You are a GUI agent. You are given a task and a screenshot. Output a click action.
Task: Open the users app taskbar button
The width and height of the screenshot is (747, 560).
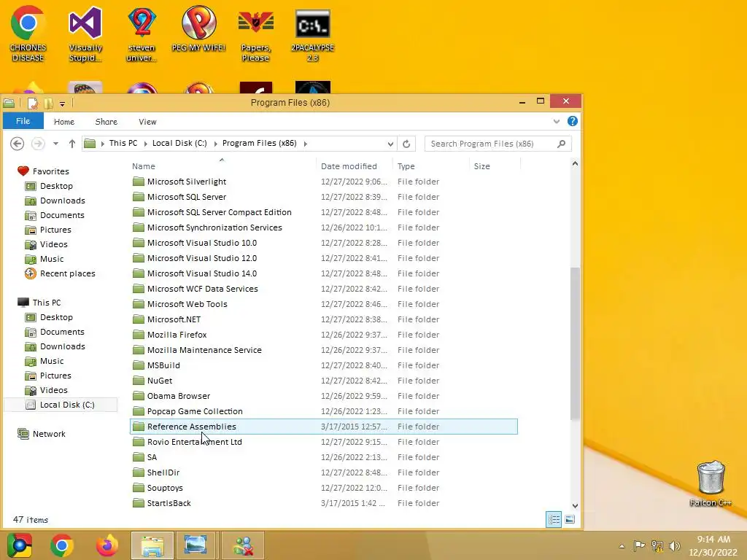tap(243, 545)
